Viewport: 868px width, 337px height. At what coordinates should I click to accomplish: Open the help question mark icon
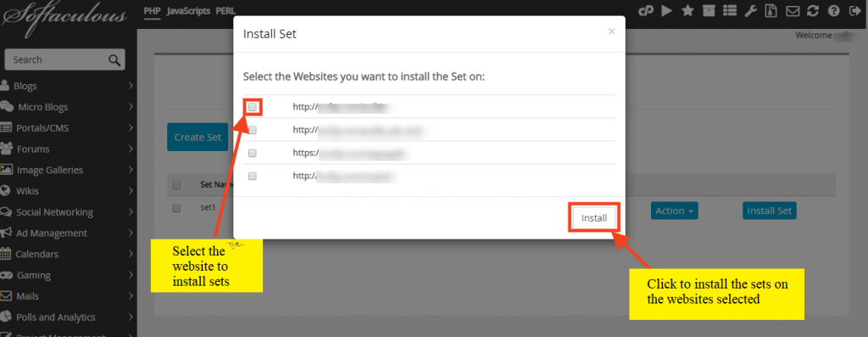(833, 10)
